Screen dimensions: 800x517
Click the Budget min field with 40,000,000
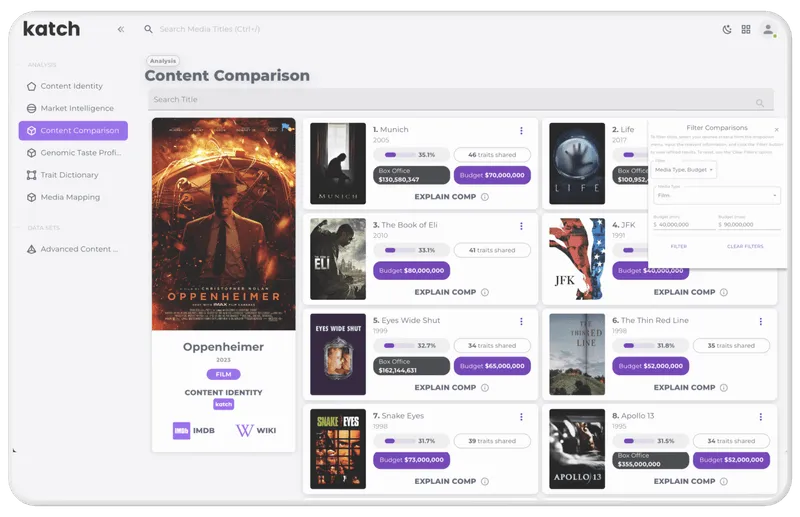click(x=684, y=224)
